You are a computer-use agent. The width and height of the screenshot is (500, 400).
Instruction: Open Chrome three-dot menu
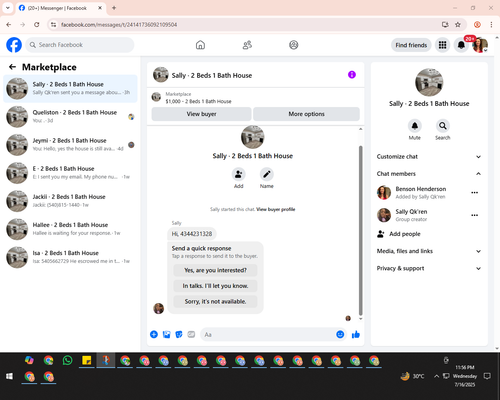(x=491, y=25)
